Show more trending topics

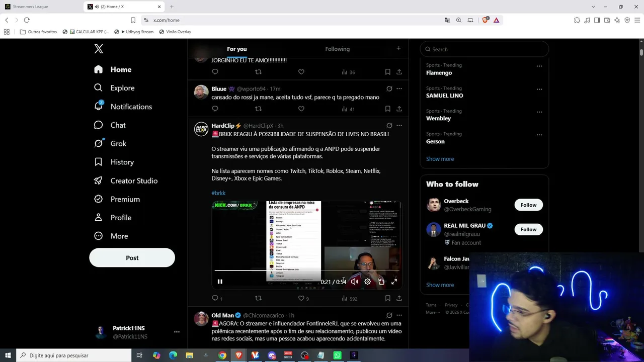pos(440,159)
